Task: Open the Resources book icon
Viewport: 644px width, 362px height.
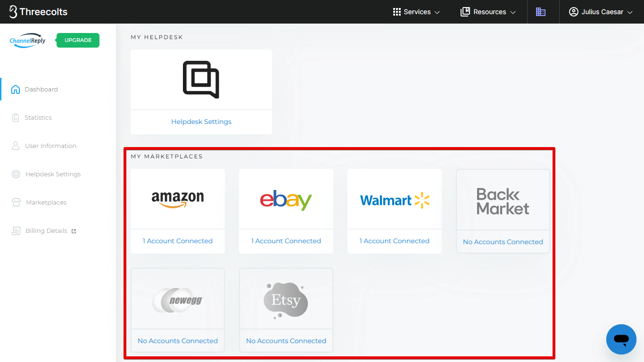Action: coord(465,12)
